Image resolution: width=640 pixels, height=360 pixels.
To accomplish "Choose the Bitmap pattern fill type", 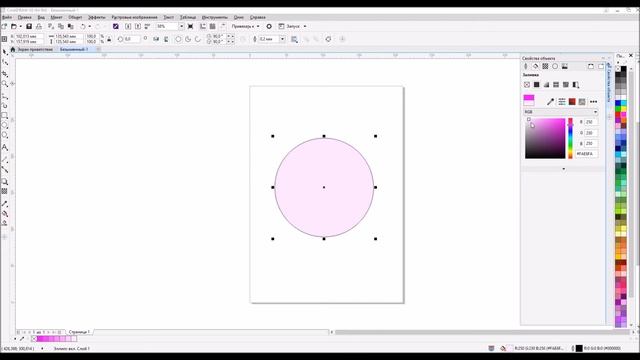I will pos(566,84).
